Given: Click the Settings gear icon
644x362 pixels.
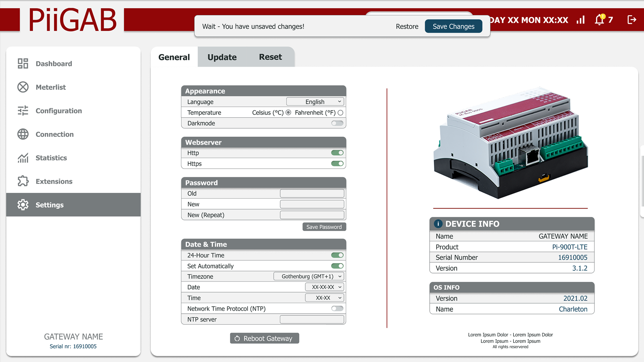Looking at the screenshot, I should [x=23, y=204].
